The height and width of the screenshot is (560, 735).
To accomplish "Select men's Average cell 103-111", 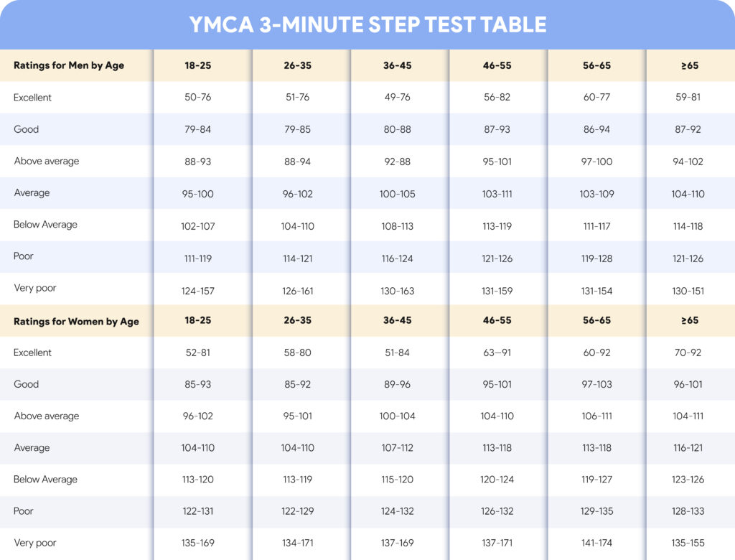I will click(x=497, y=194).
